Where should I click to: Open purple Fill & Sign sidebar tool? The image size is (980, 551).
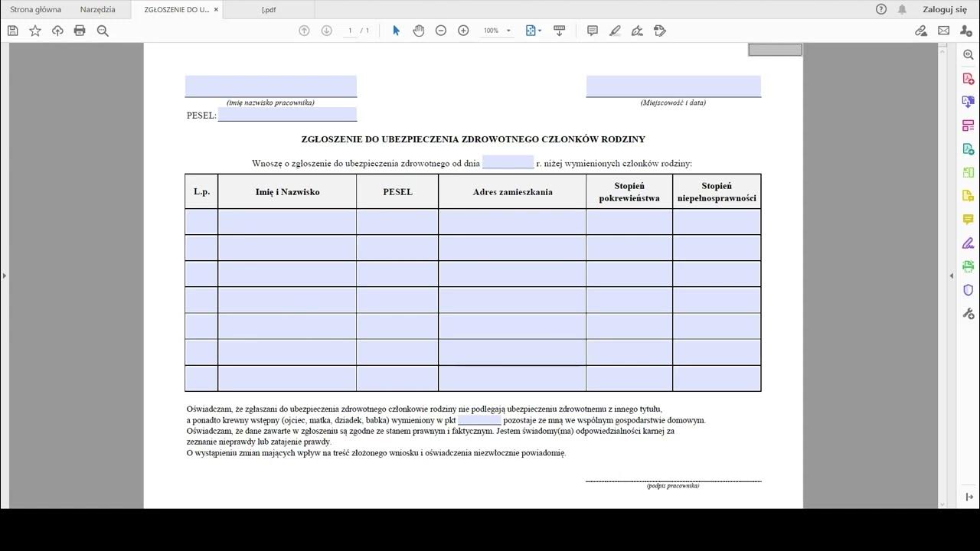point(968,243)
